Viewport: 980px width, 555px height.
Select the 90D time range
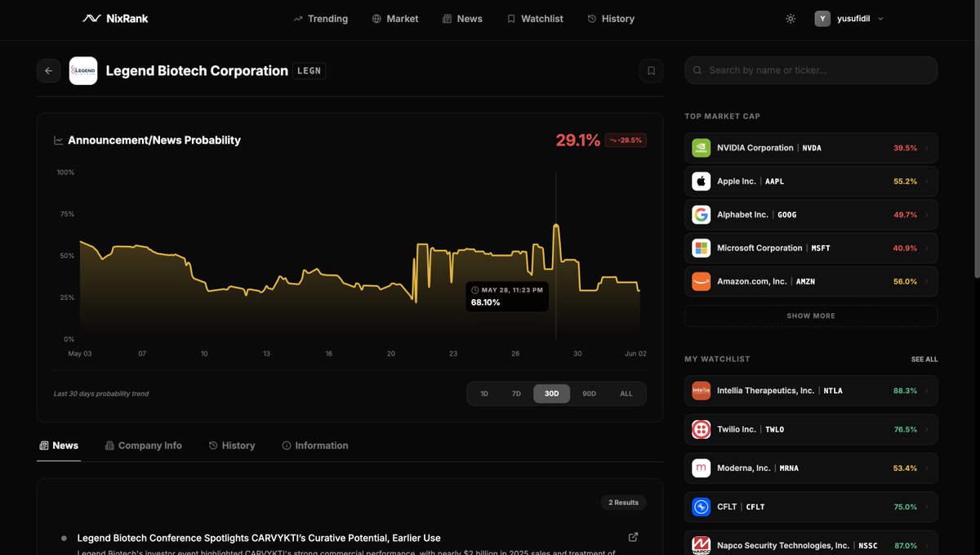pos(589,393)
